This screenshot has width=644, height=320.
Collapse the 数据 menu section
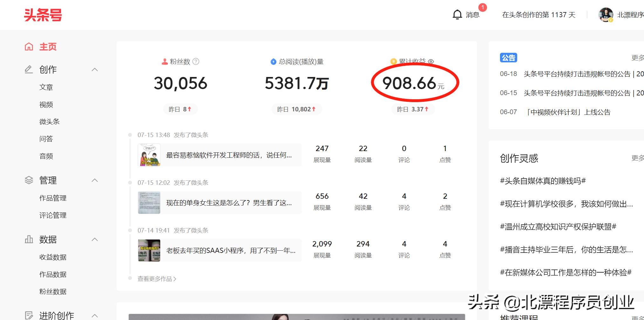pos(95,239)
